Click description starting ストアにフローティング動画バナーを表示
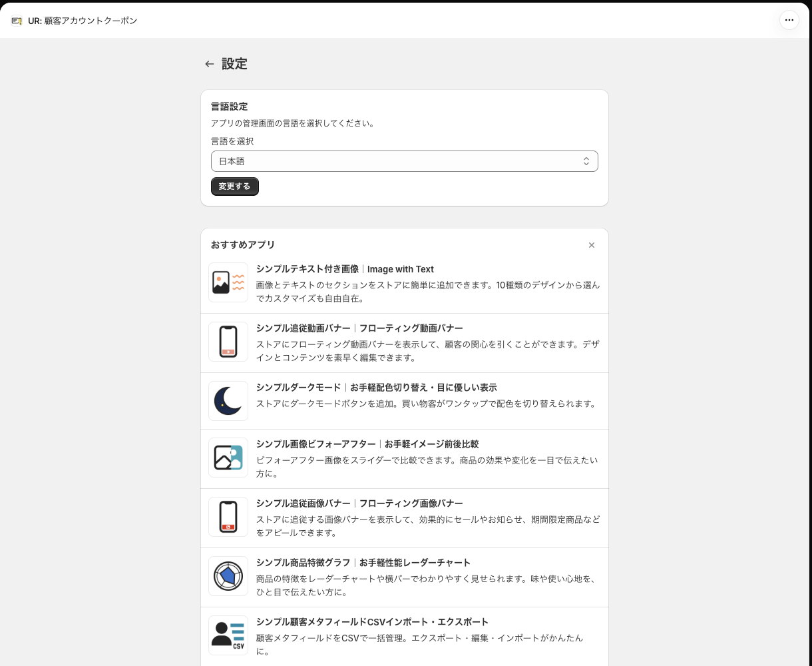 click(428, 351)
